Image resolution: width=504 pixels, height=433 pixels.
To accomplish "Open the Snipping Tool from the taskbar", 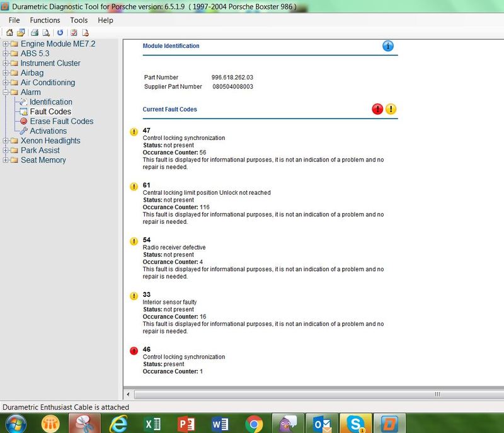I will tap(84, 424).
